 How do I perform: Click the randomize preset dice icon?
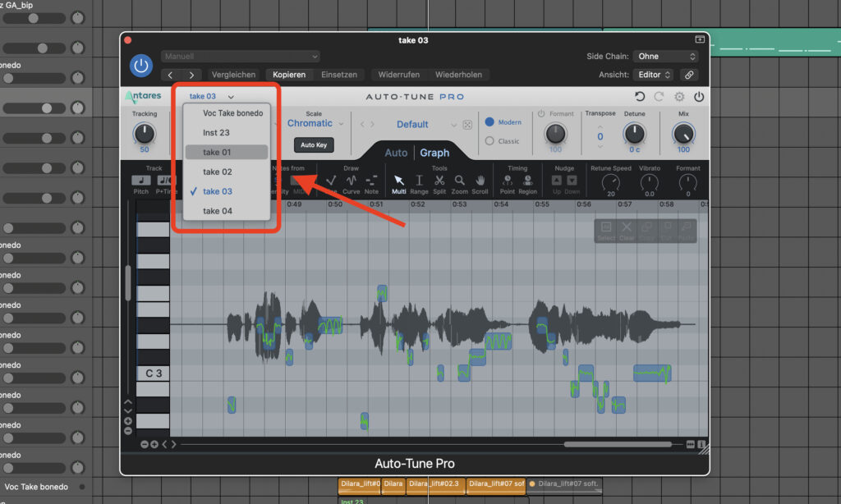tap(467, 125)
